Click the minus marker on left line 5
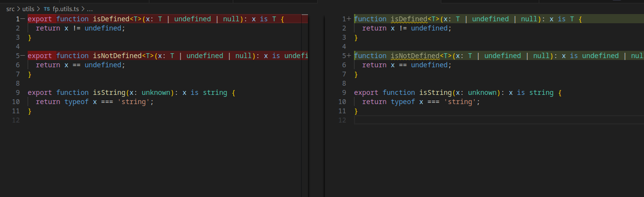This screenshot has width=644, height=197. [22, 56]
